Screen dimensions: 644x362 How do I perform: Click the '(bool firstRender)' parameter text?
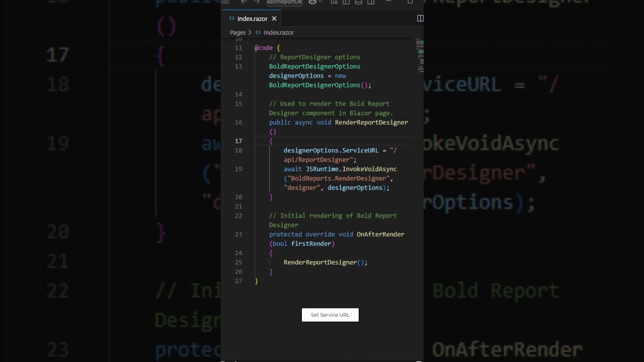(x=302, y=244)
